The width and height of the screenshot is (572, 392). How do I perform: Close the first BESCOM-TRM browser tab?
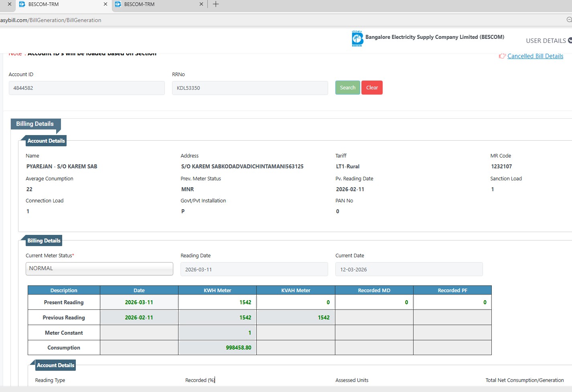(x=105, y=4)
